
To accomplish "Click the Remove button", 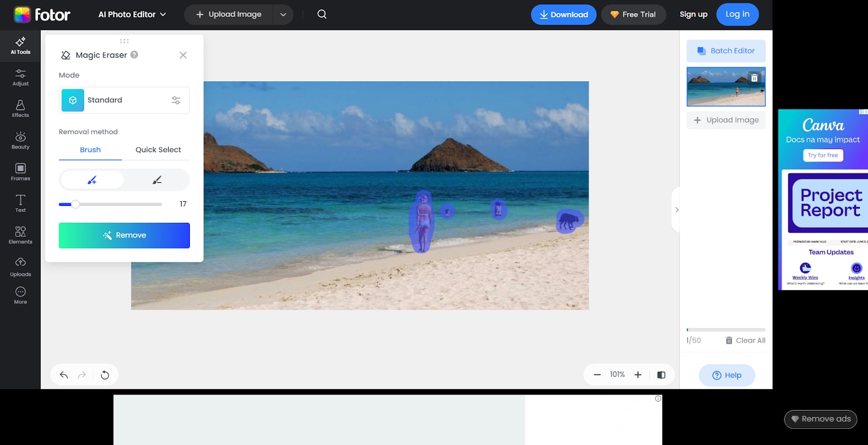I will pos(124,235).
